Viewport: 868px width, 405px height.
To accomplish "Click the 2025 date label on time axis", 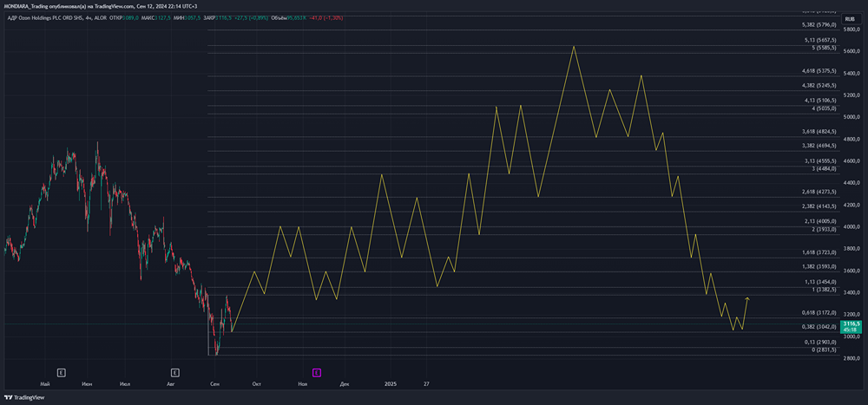I will coord(391,382).
